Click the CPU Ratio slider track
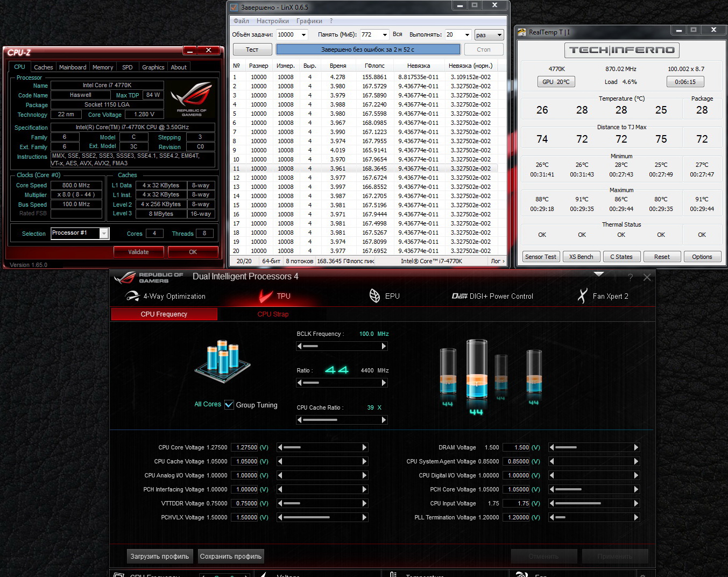Image resolution: width=728 pixels, height=577 pixels. coord(342,383)
